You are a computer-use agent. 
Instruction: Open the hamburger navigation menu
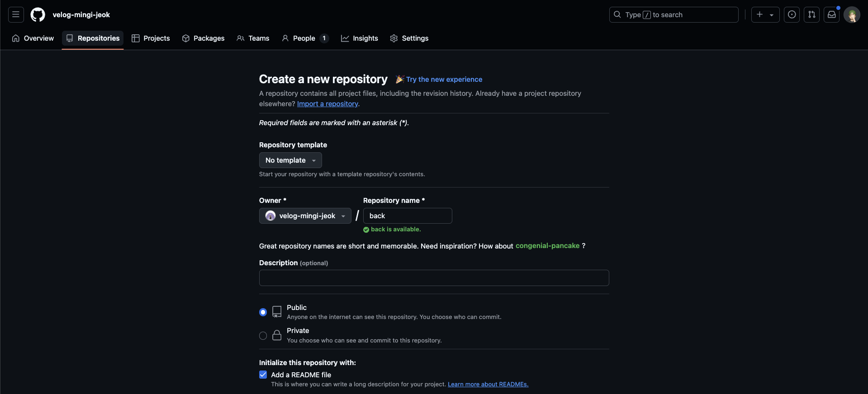(x=16, y=14)
